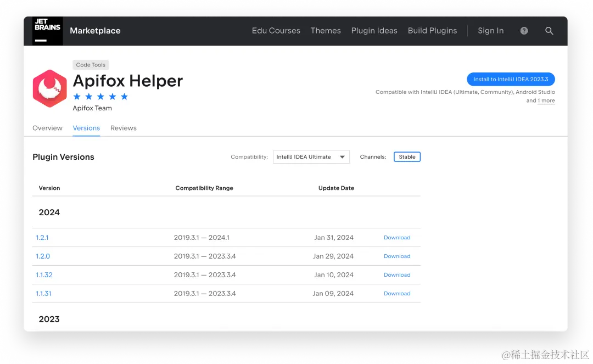Click the Sign In link
This screenshot has width=593, height=364.
coord(490,31)
